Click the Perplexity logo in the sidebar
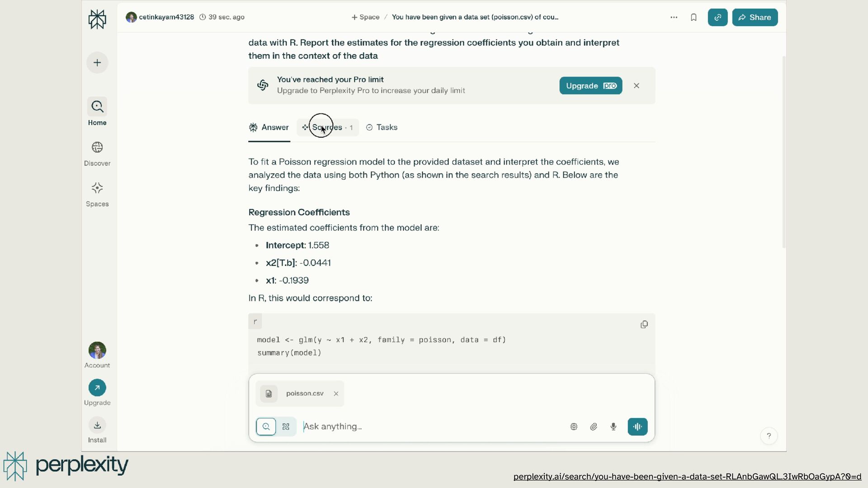The image size is (868, 488). [97, 19]
